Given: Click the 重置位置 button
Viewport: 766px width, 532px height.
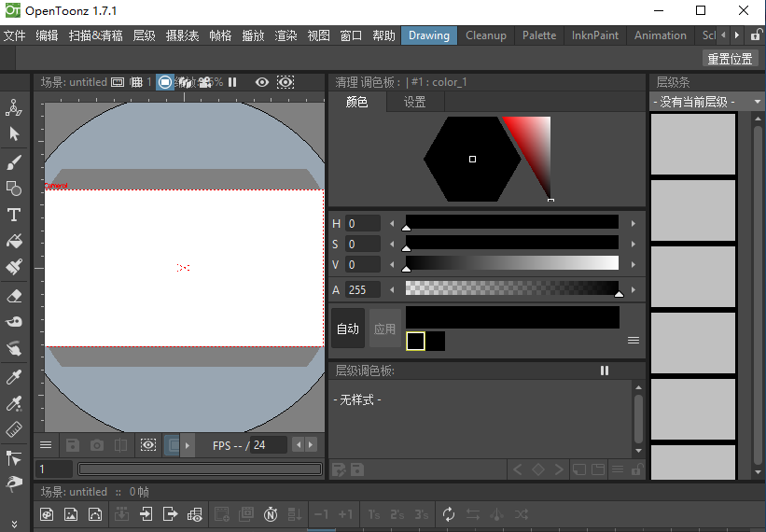Looking at the screenshot, I should (x=730, y=59).
